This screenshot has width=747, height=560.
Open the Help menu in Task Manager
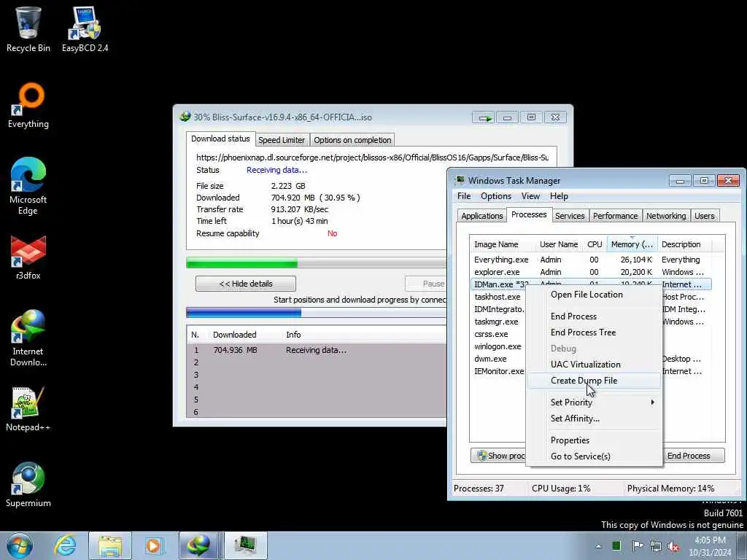(x=559, y=196)
